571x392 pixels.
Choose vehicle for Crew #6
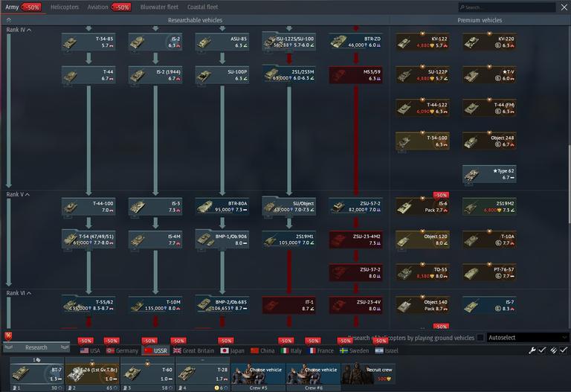click(x=314, y=374)
